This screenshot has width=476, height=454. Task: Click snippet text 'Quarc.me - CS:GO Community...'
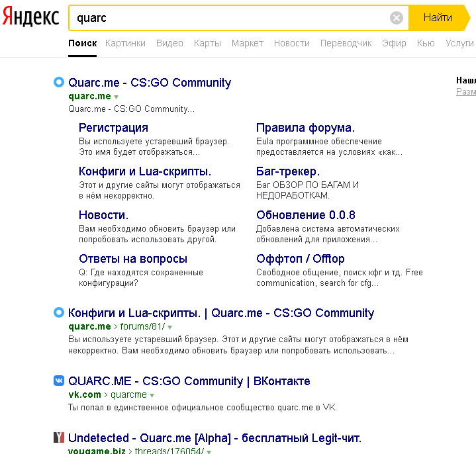tap(132, 109)
